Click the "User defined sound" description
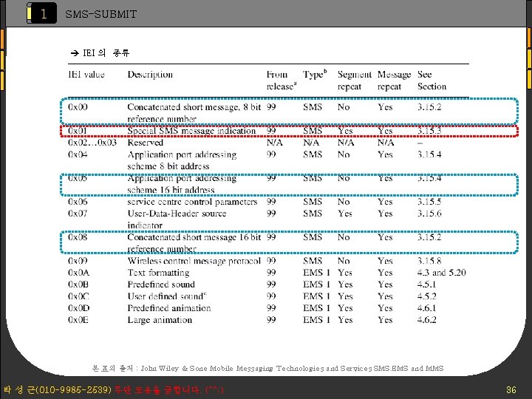 click(167, 296)
